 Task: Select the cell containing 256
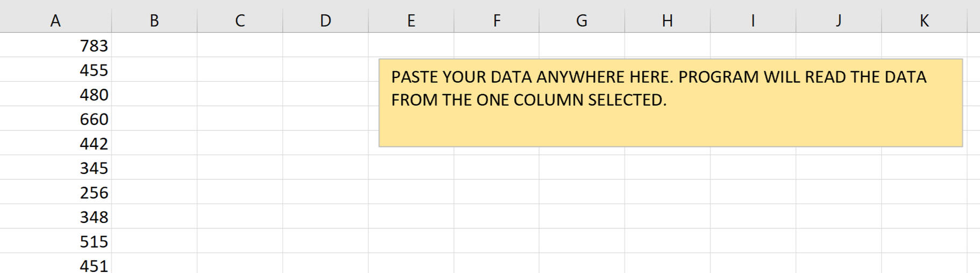(56, 192)
